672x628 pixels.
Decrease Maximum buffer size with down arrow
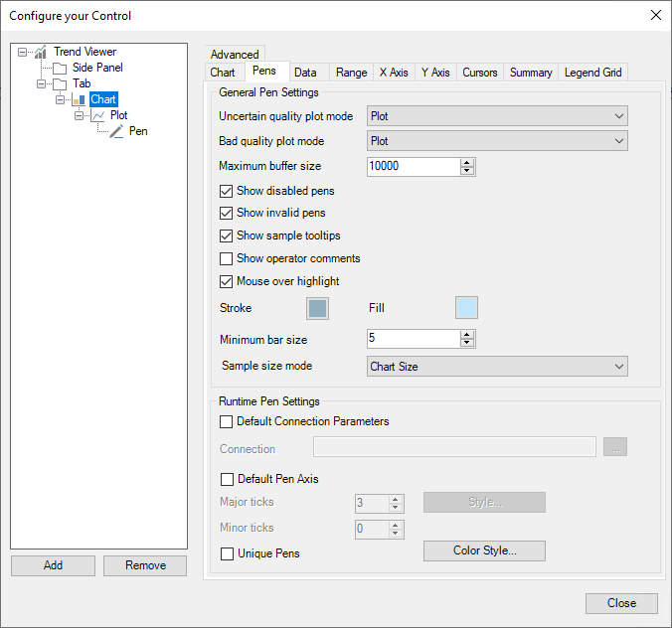pos(467,171)
